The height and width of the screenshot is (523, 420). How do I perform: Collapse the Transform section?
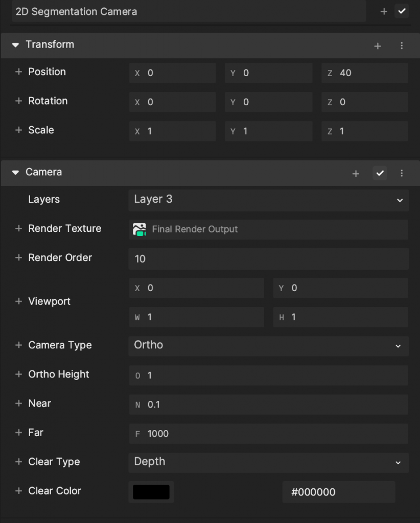click(x=15, y=45)
